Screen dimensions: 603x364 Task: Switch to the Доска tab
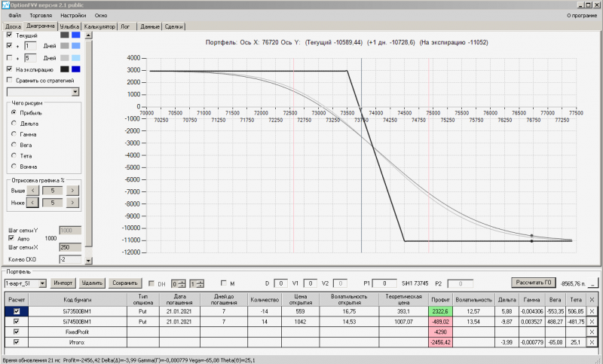13,26
